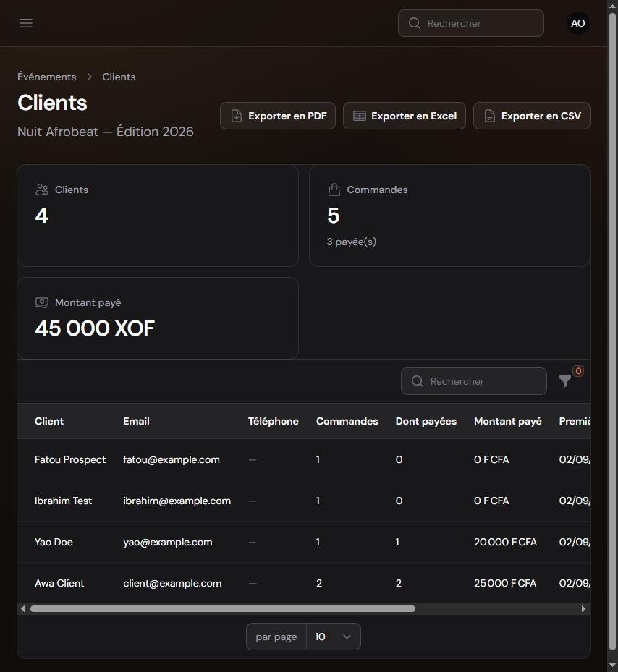Click the magnifier icon in the header search
The height and width of the screenshot is (672, 618).
[x=414, y=23]
